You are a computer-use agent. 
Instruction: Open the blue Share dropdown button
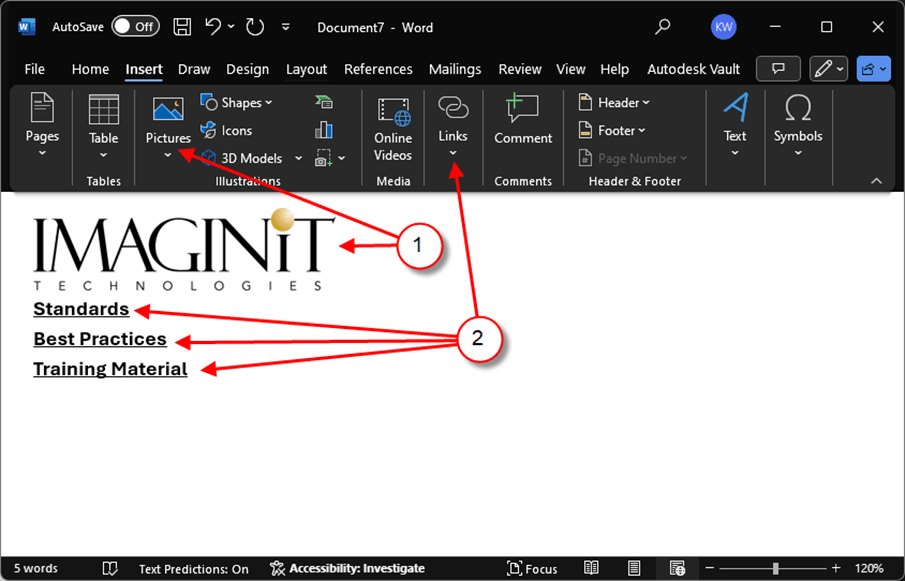click(873, 69)
